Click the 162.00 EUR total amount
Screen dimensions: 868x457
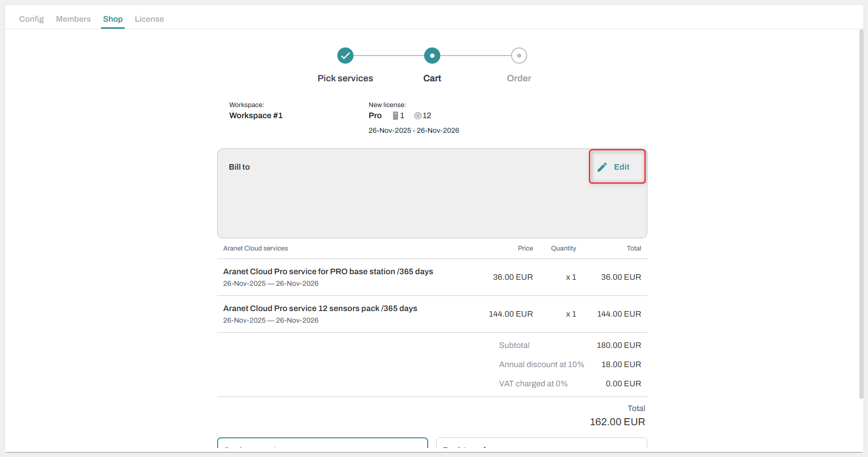click(x=617, y=422)
